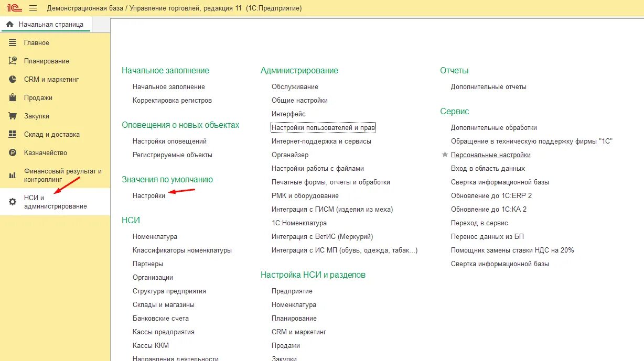Open Интеграция с ВетИС (Меркурий)
This screenshot has height=361, width=644.
tap(323, 236)
